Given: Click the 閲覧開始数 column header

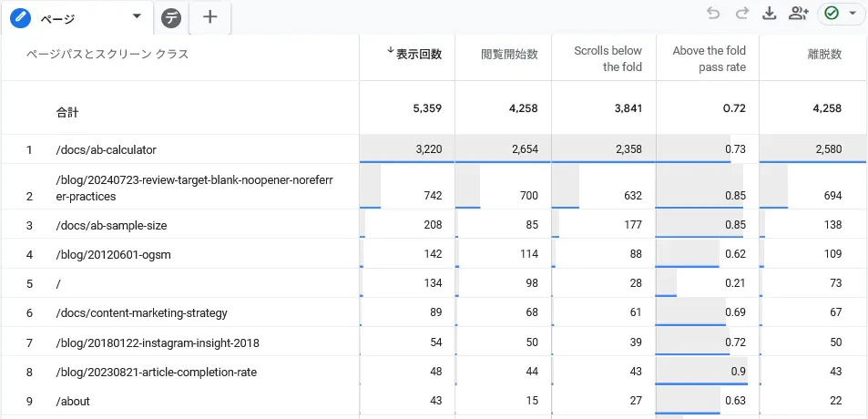Looking at the screenshot, I should [x=509, y=54].
